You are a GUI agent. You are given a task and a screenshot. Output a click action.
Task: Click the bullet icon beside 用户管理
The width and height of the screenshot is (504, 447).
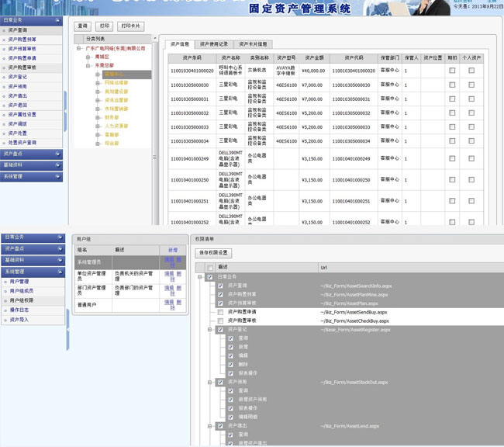click(5, 282)
